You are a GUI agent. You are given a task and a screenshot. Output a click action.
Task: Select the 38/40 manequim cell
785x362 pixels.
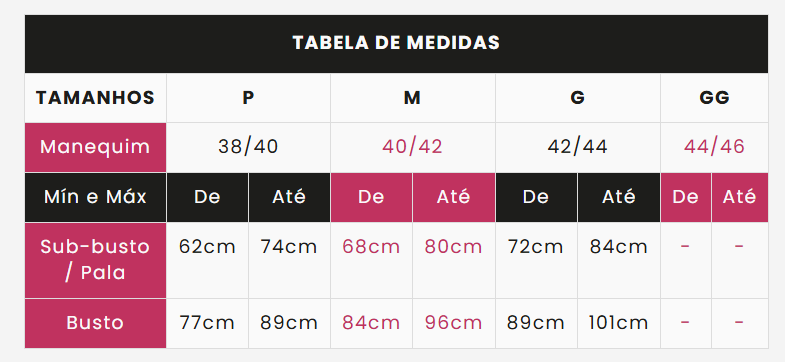[x=248, y=147]
